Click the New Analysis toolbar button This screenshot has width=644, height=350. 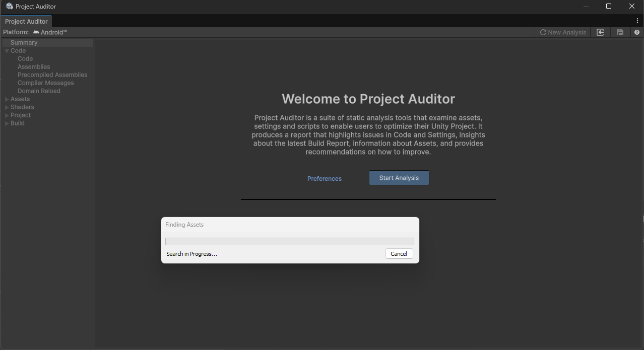pos(563,32)
